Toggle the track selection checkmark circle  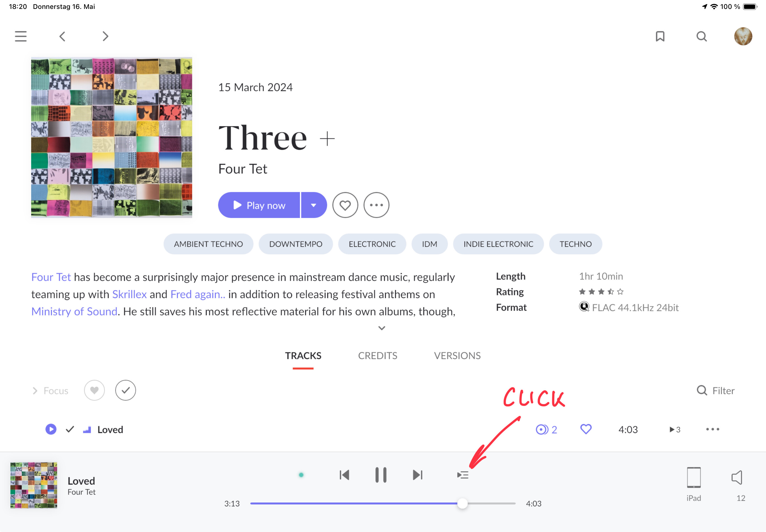coord(125,390)
